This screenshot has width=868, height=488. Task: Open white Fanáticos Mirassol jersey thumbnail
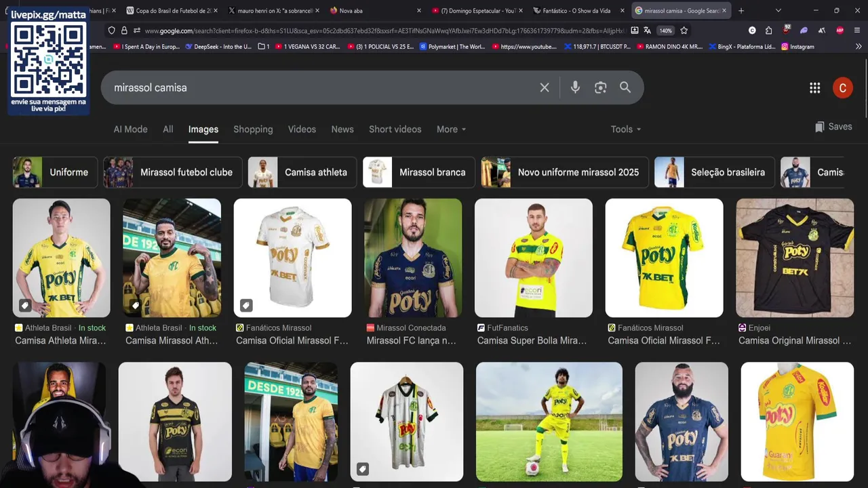click(x=292, y=258)
